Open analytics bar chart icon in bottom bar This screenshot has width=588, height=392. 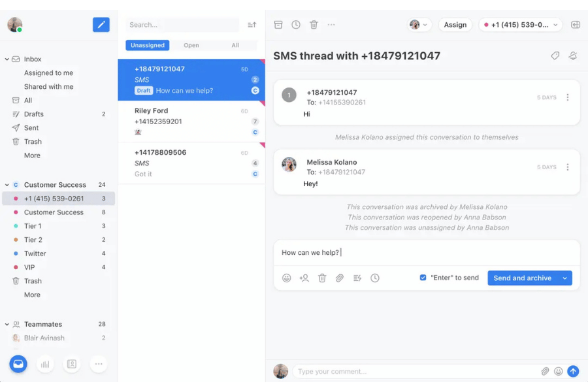coord(45,364)
